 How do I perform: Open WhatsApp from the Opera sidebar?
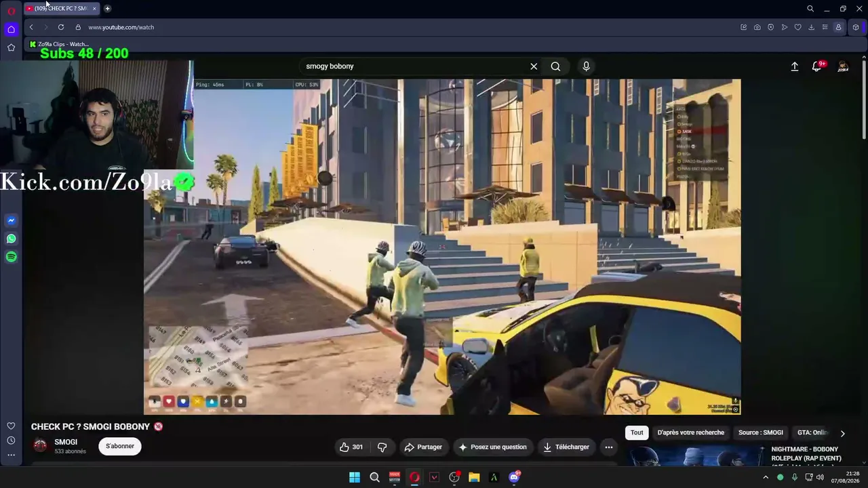[x=11, y=239]
